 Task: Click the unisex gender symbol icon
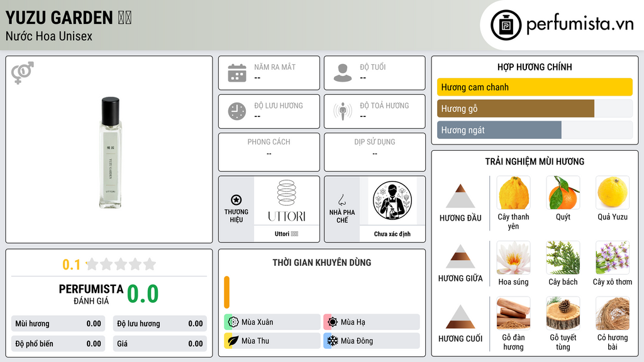pyautogui.click(x=23, y=73)
